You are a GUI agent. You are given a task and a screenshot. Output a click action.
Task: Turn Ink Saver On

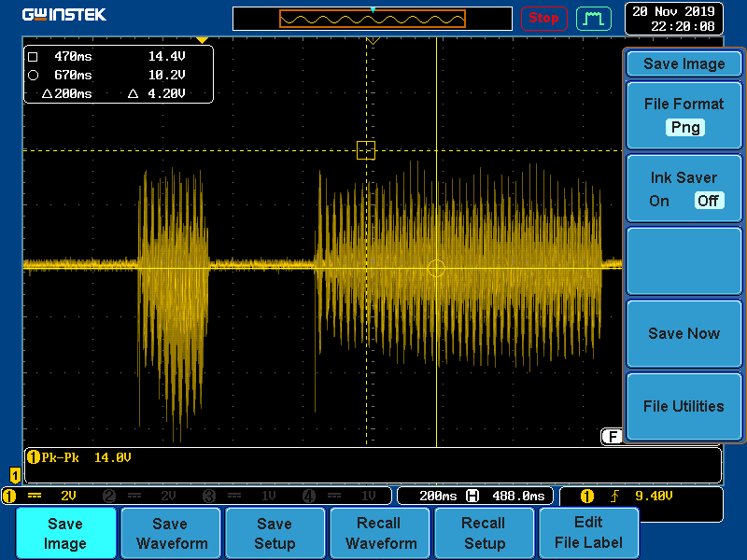pos(659,201)
